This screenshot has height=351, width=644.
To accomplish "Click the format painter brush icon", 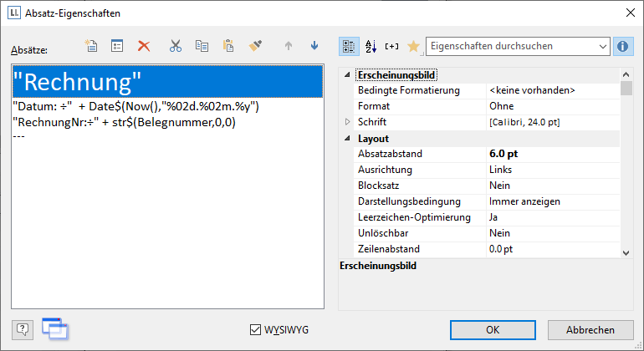I will pos(256,46).
